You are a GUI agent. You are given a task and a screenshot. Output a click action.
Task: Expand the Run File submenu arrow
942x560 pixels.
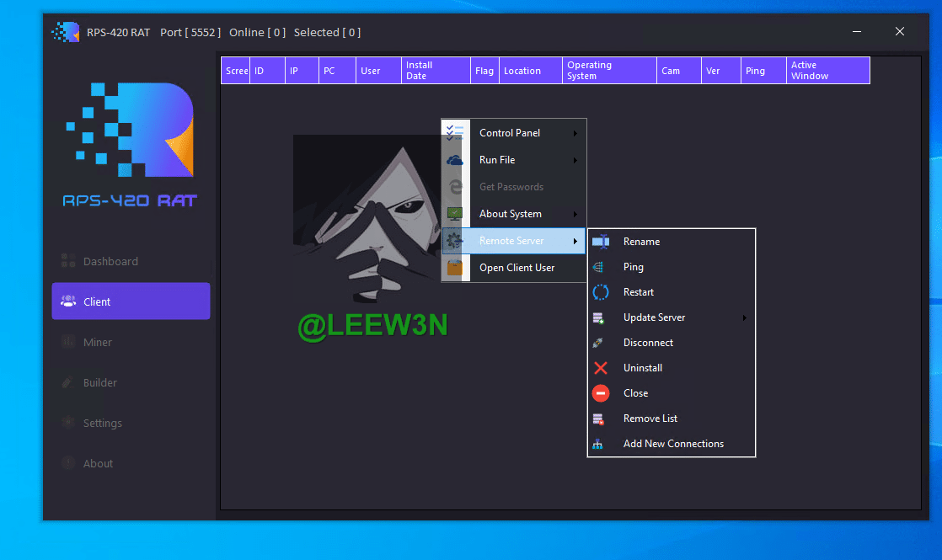pos(575,160)
